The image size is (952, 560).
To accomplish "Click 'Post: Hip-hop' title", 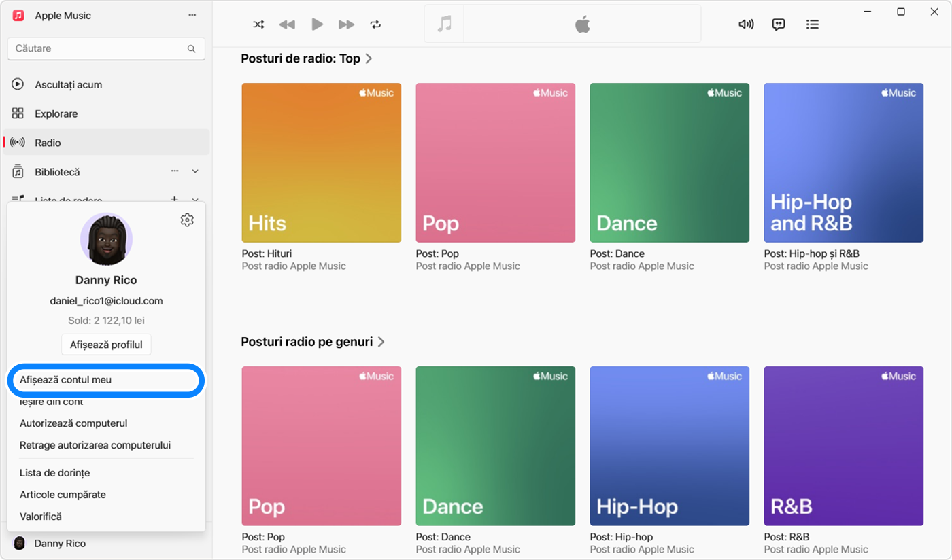I will (x=622, y=537).
